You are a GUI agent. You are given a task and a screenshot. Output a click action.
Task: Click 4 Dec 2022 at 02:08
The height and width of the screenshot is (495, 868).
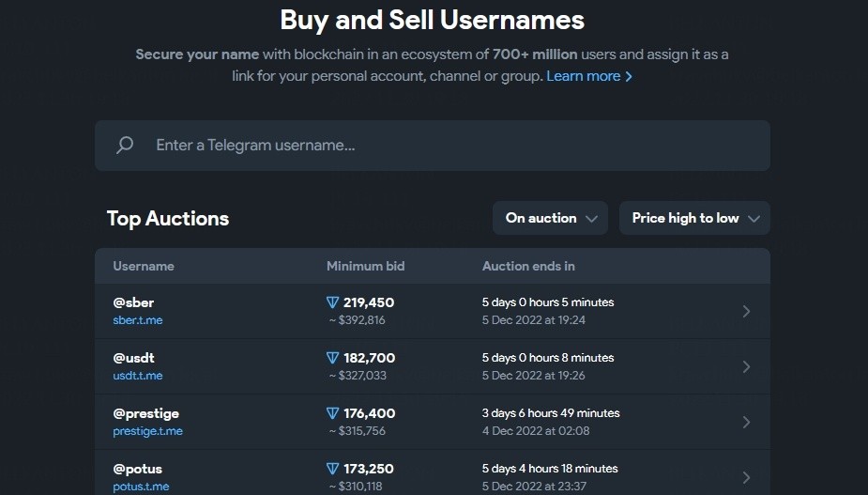pos(536,431)
